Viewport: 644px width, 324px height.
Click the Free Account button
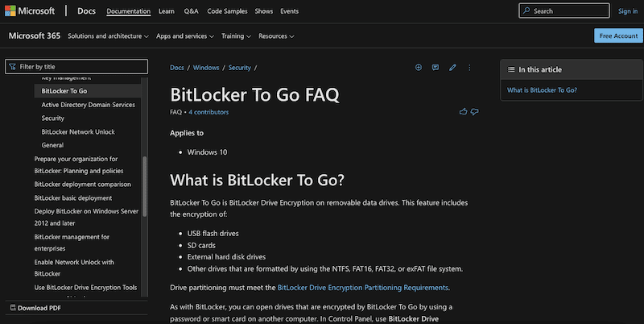618,35
